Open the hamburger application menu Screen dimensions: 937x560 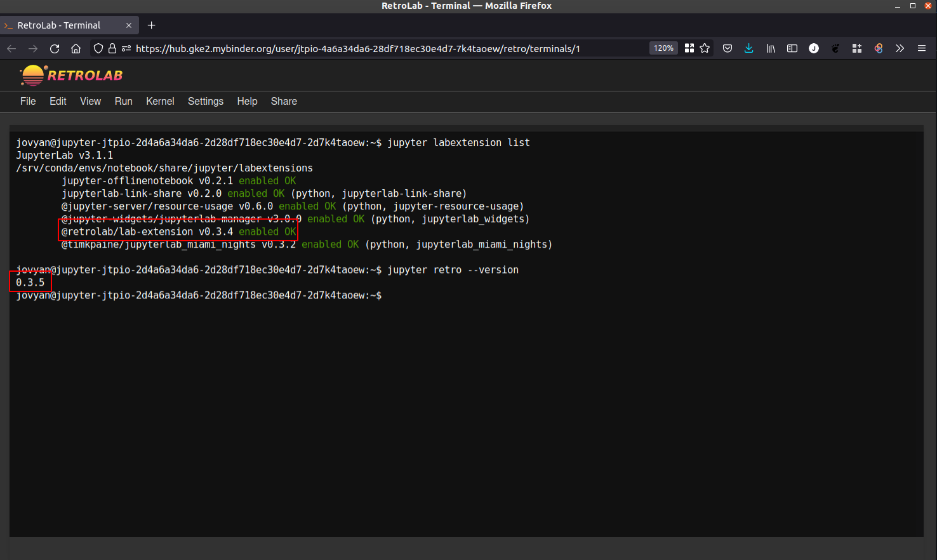point(921,48)
